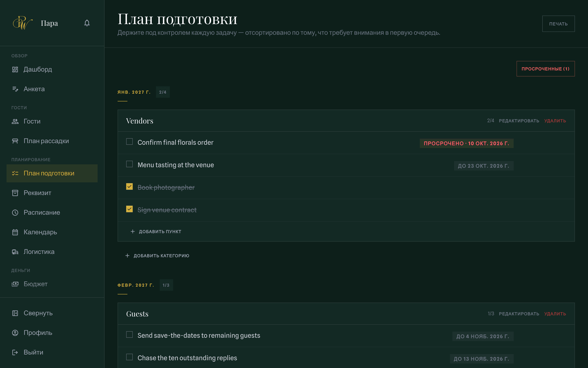Click plus icon beside Добавить пункт
Viewport: 588px width, 368px height.
pyautogui.click(x=133, y=231)
